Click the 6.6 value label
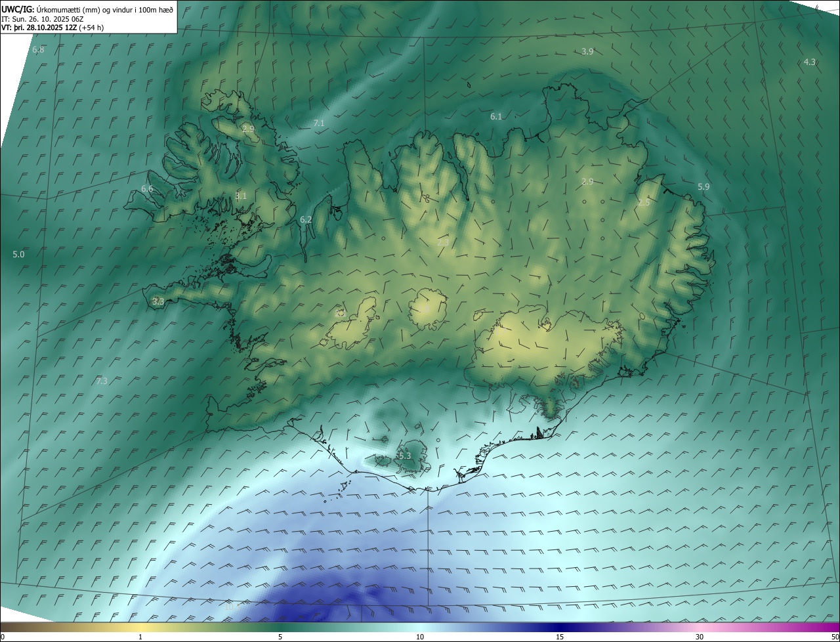840x642 pixels. (147, 188)
